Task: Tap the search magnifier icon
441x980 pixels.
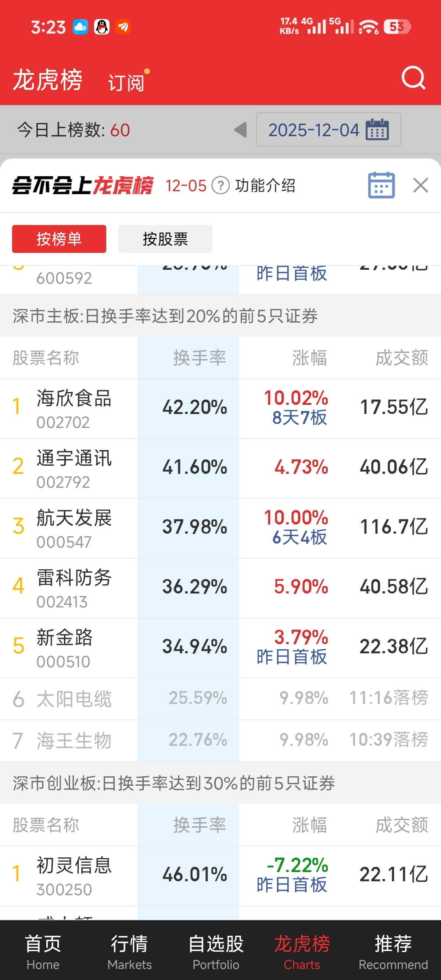Action: pos(413,78)
